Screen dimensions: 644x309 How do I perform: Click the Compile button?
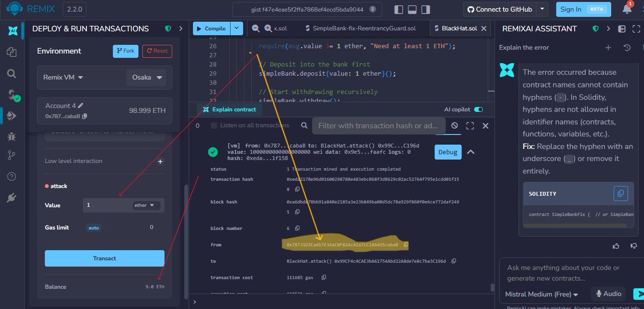tap(211, 28)
